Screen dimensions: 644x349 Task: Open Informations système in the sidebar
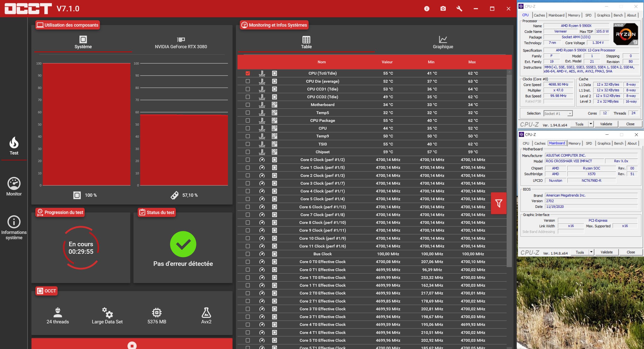(14, 227)
